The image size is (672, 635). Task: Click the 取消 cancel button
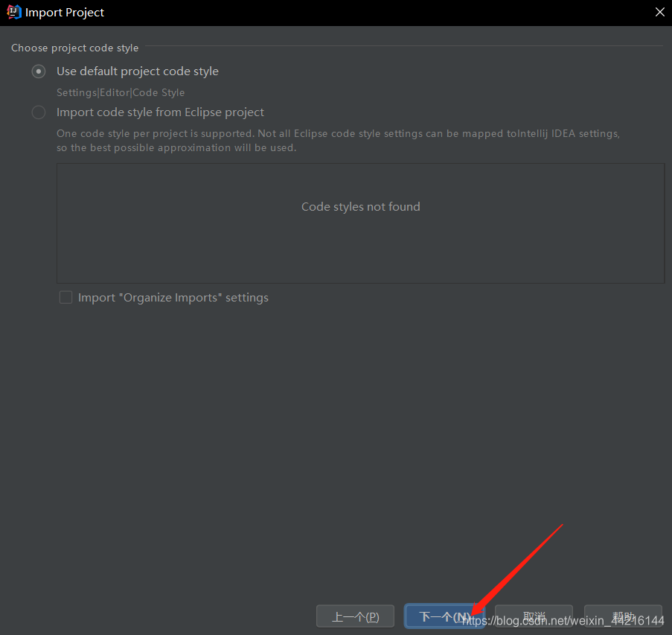coord(534,616)
